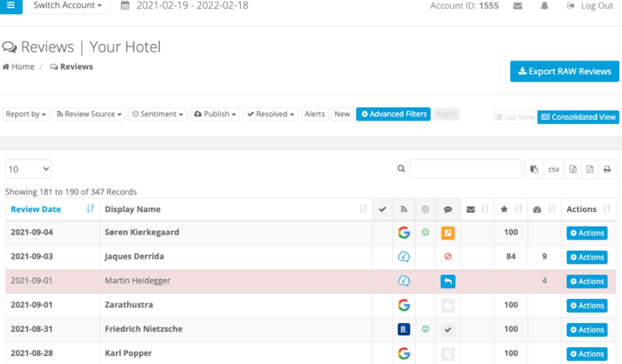Open Actions for Zarathustra
Image resolution: width=622 pixels, height=364 pixels.
point(587,306)
